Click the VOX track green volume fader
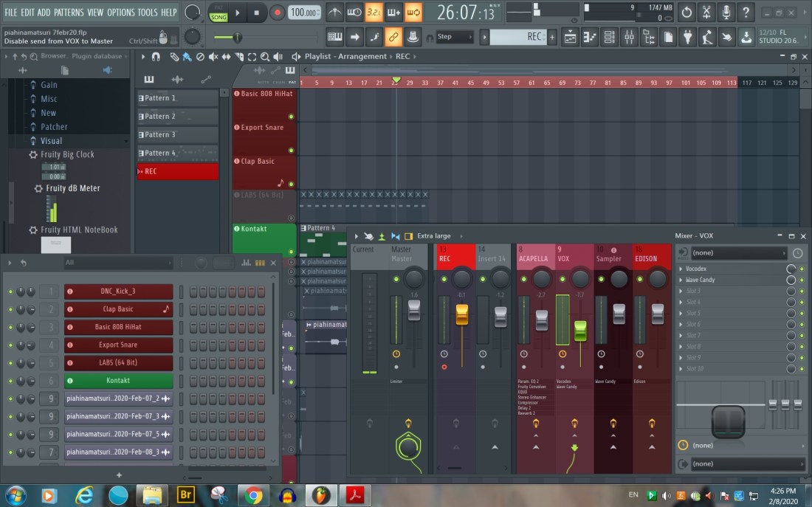Viewport: 812px width, 507px height. coord(580,331)
